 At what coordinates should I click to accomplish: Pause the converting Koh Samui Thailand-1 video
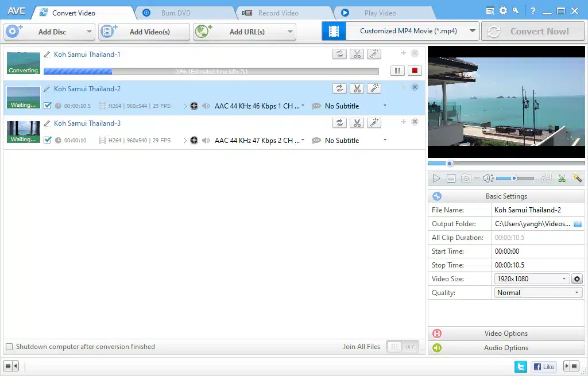point(397,70)
